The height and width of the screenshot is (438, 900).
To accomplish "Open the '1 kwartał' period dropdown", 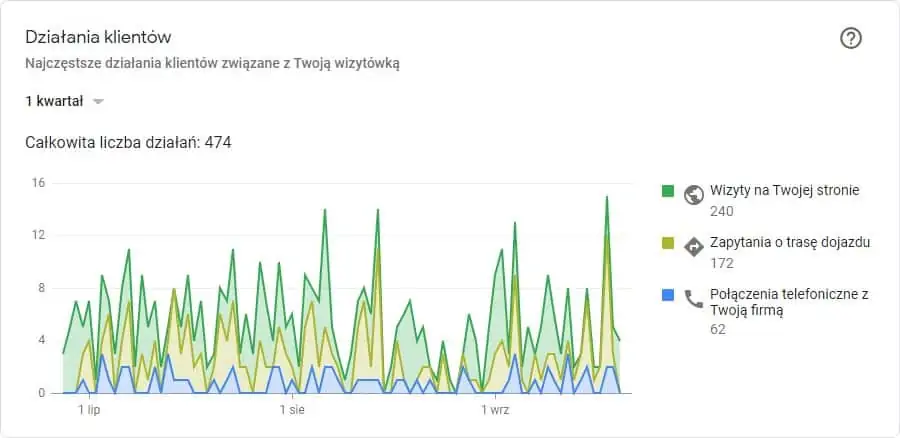I will (x=64, y=102).
